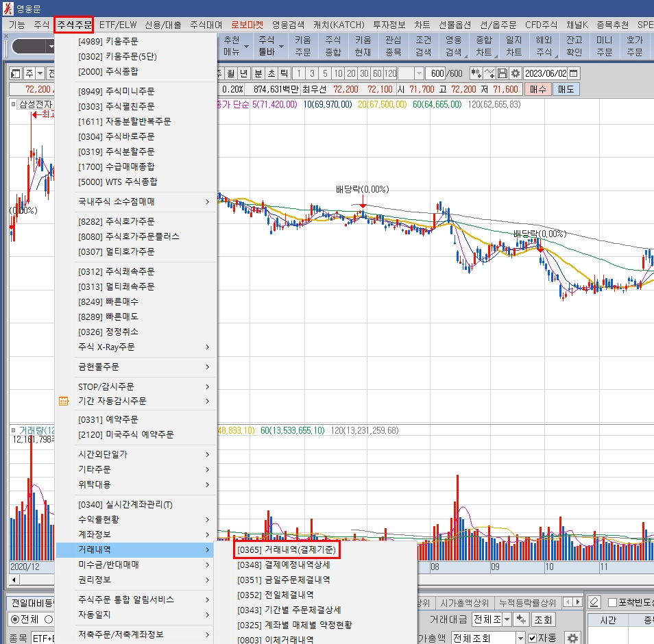Open the 주 type dropdown arrow
The image size is (654, 644).
click(40, 74)
